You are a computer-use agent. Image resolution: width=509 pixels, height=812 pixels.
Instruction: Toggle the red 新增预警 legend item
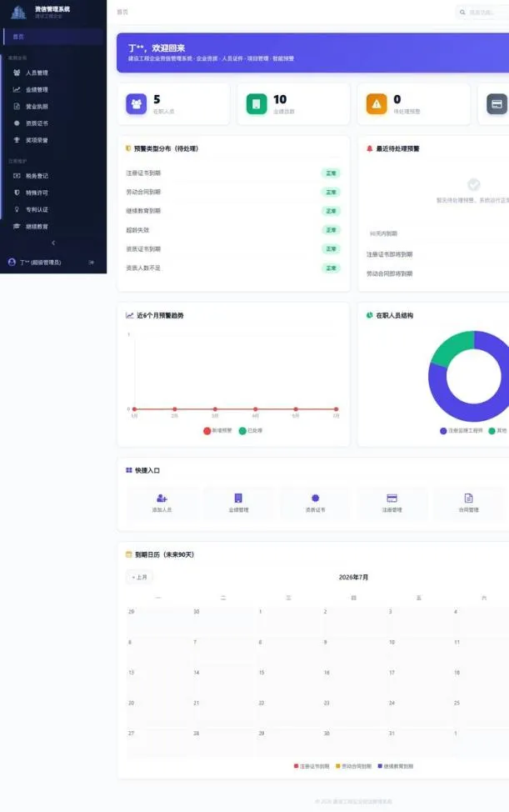click(217, 431)
